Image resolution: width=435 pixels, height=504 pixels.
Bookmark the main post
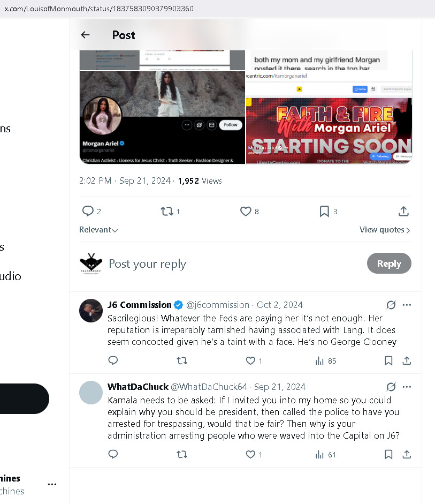click(x=324, y=212)
